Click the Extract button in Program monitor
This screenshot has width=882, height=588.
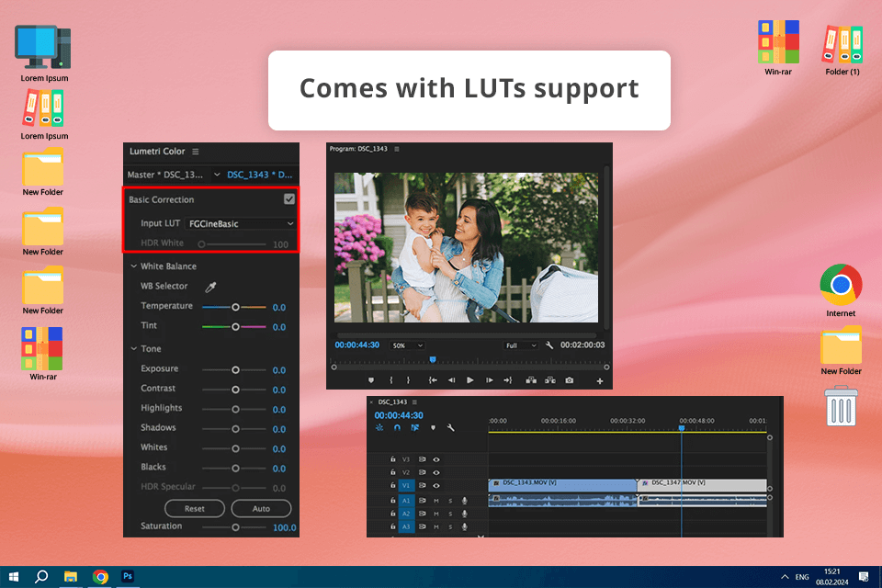coord(550,380)
